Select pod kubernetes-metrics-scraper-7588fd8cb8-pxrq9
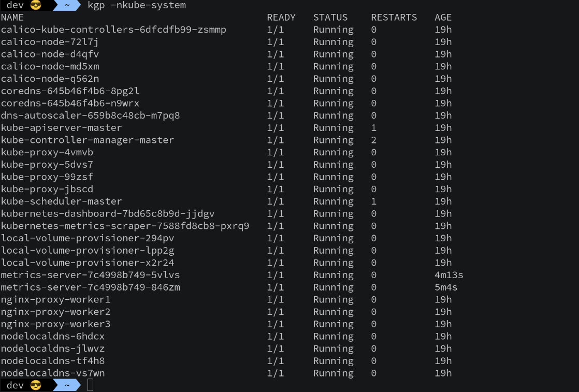This screenshot has height=392, width=579. click(x=125, y=226)
